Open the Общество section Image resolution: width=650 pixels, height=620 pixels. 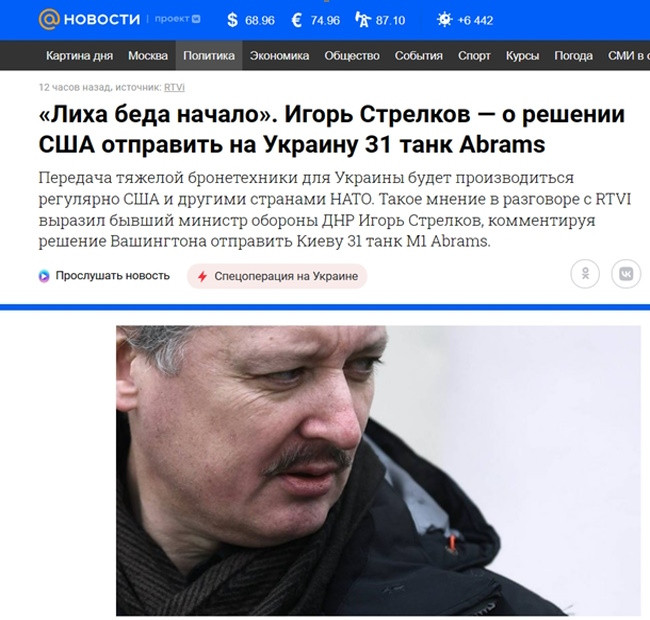pos(352,56)
